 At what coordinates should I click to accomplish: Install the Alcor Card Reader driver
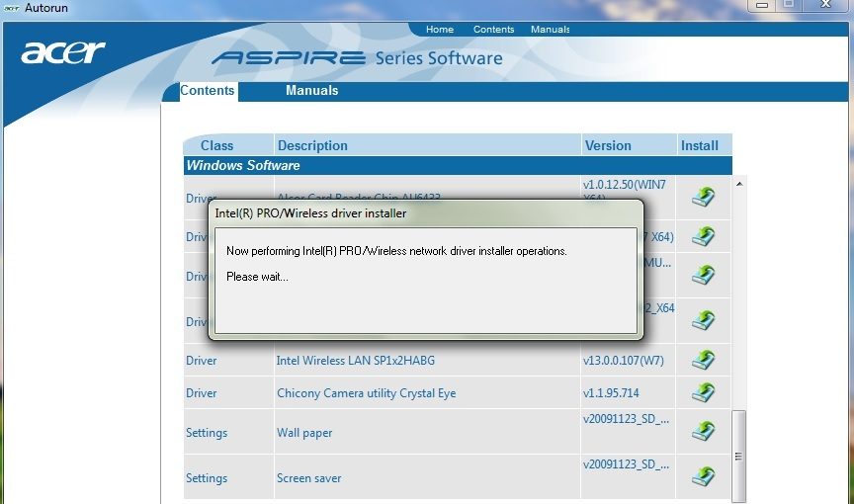coord(703,197)
